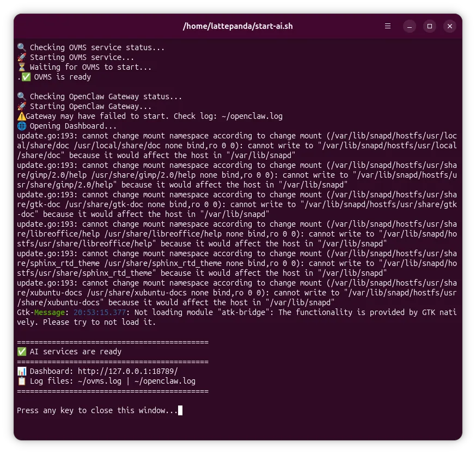This screenshot has height=454, width=476.
Task: Click ~/openclaw.log in the Log files line
Action: pyautogui.click(x=165, y=381)
